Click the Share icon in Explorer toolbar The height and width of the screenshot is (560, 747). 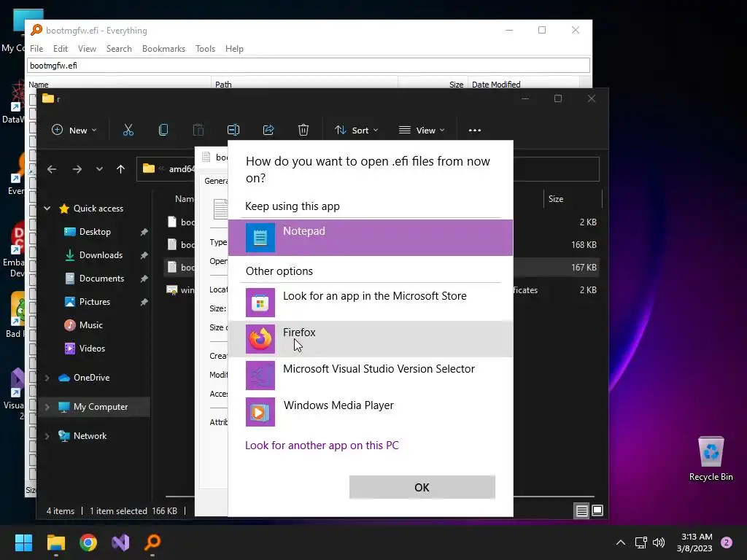click(x=268, y=130)
